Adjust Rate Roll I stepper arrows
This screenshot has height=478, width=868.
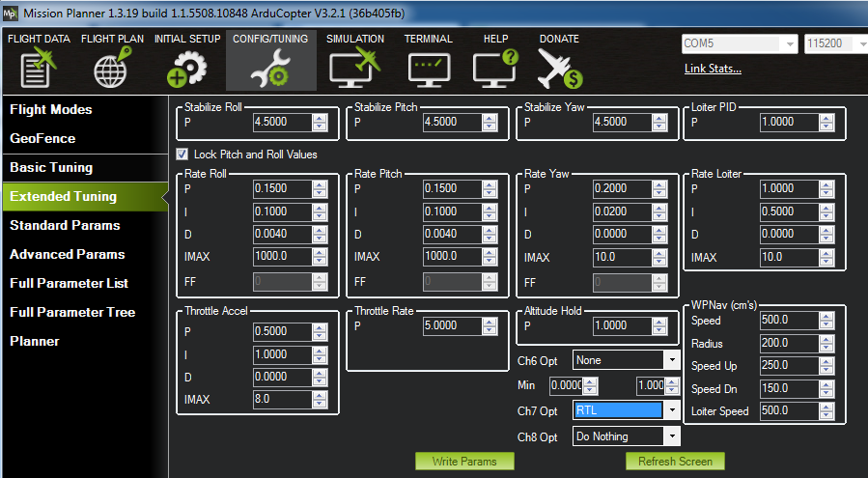(x=320, y=211)
